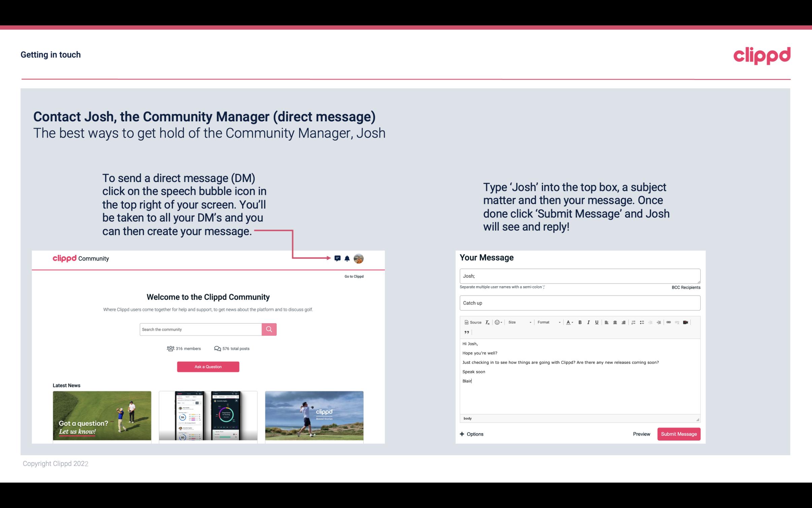
Task: Click the blockquote icon in message editor
Action: (x=466, y=332)
